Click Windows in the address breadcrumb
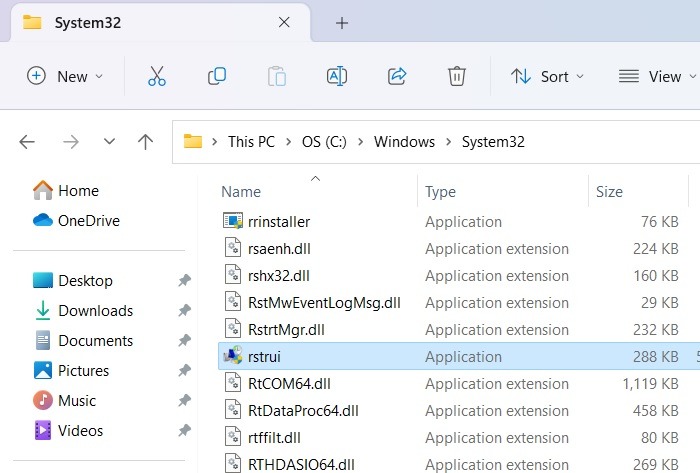This screenshot has width=700, height=473. pyautogui.click(x=404, y=142)
